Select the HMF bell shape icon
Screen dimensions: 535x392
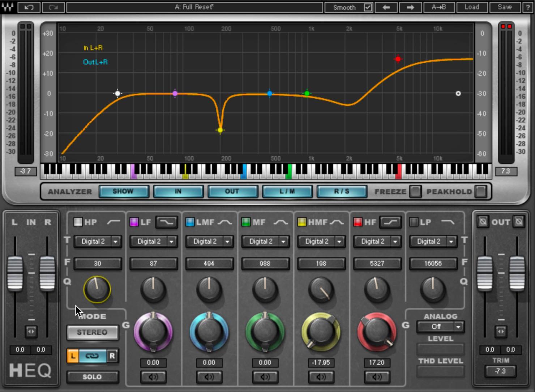pyautogui.click(x=337, y=222)
